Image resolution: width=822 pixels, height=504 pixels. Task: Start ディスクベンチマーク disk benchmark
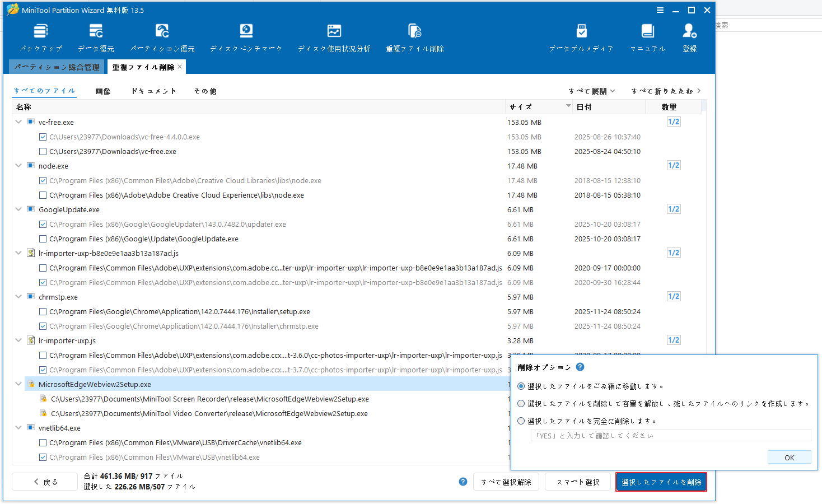(246, 36)
